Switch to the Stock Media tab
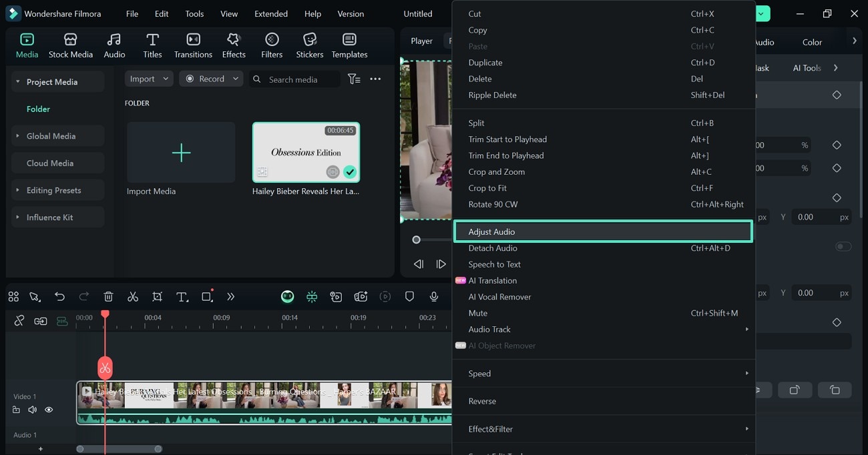This screenshot has height=455, width=868. point(71,45)
